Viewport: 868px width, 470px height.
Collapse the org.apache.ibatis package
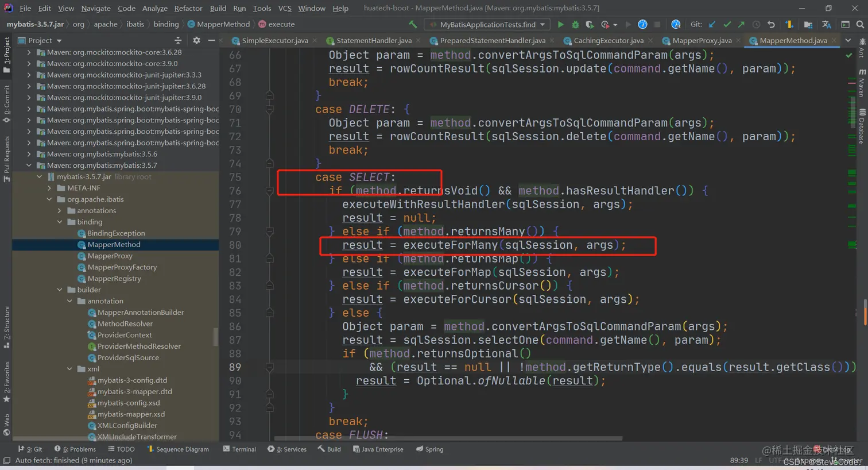[x=49, y=199]
